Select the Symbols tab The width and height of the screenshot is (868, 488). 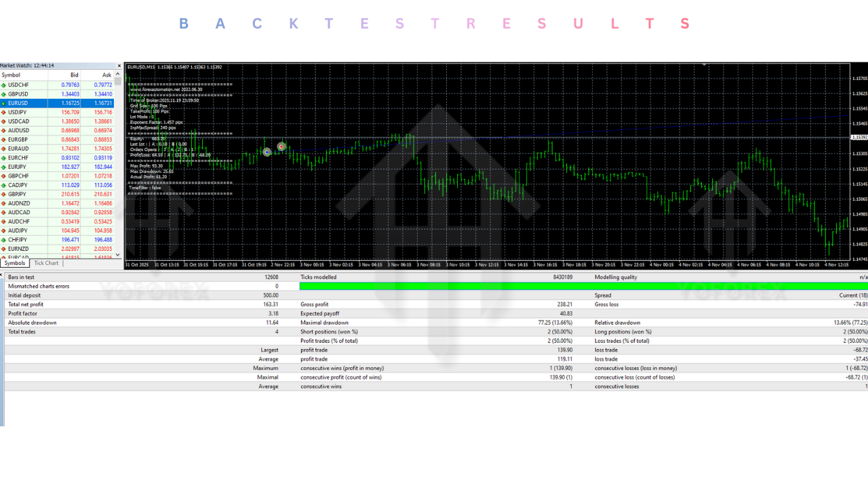[x=15, y=263]
